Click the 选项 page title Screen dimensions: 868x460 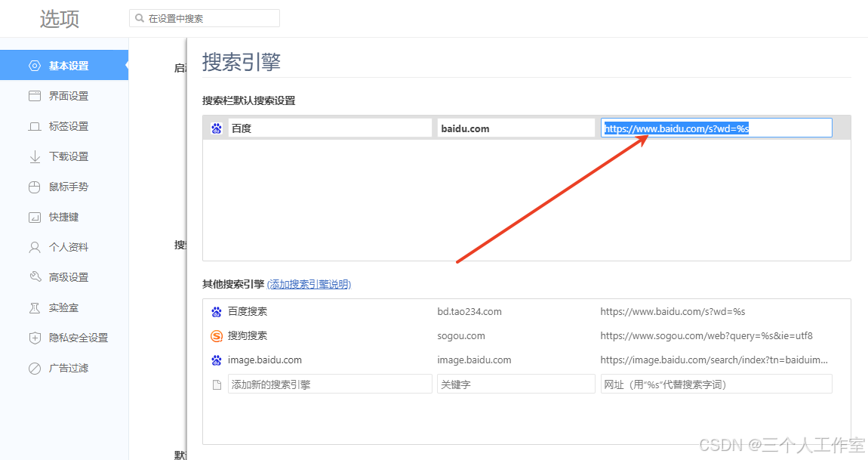[59, 19]
